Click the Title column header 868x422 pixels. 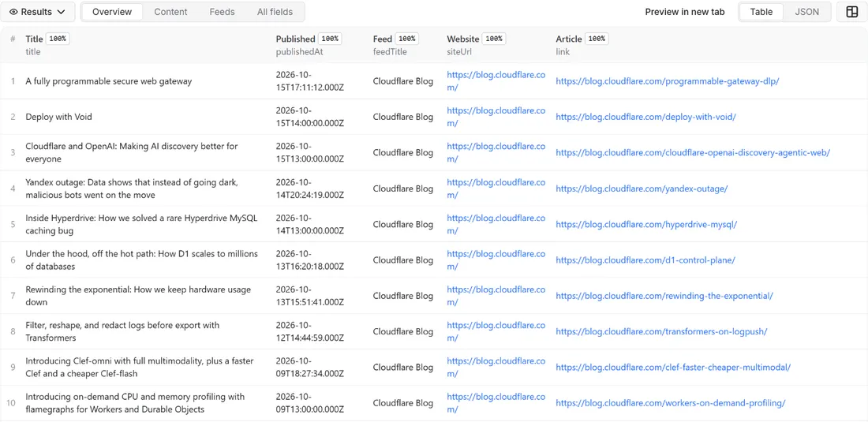tap(34, 39)
